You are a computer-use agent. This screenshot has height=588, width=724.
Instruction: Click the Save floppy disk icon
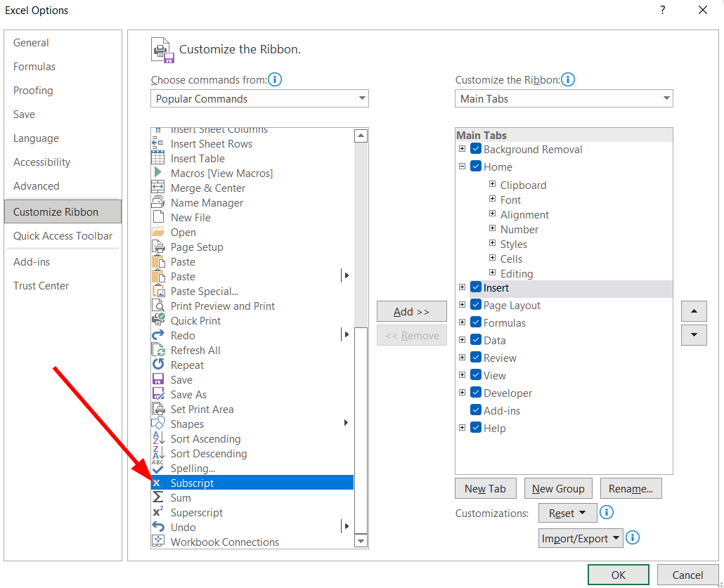[x=158, y=379]
